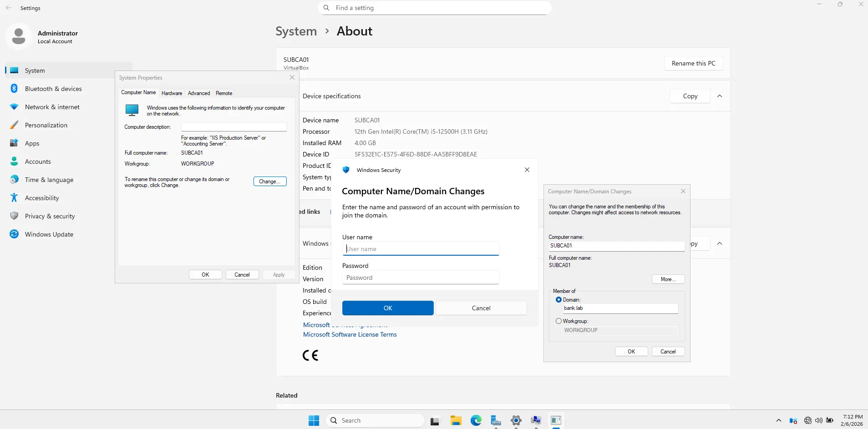This screenshot has height=429, width=868.
Task: Select the Domain radio button
Action: [558, 300]
